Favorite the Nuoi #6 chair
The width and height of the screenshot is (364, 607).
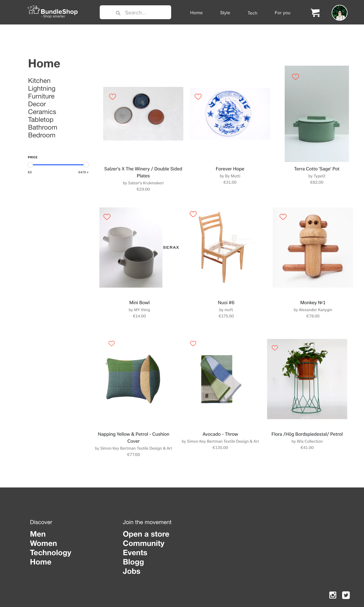193,214
